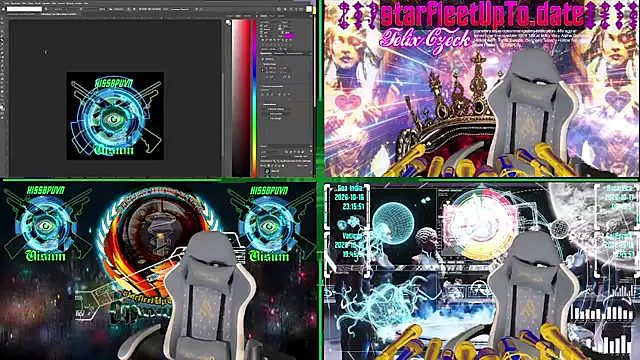The height and width of the screenshot is (360, 640).
Task: Click the white share box top right
Action: pos(309,9)
